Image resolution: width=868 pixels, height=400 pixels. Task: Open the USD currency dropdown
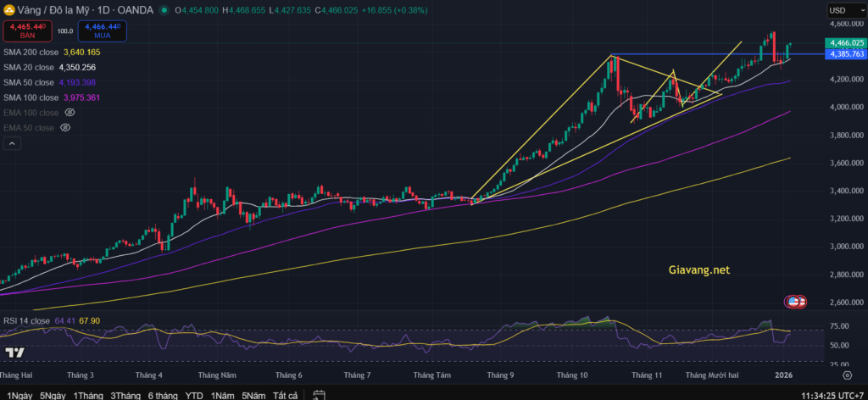846,10
